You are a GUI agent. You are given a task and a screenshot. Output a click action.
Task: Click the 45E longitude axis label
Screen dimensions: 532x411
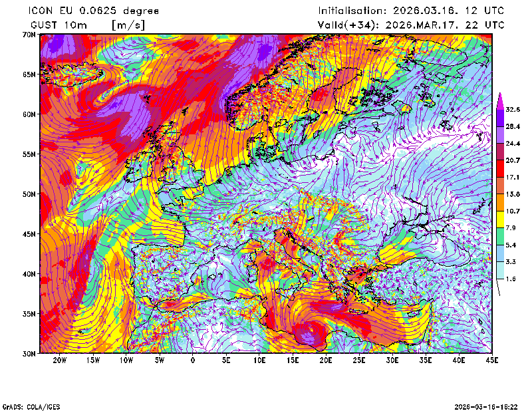pyautogui.click(x=491, y=360)
